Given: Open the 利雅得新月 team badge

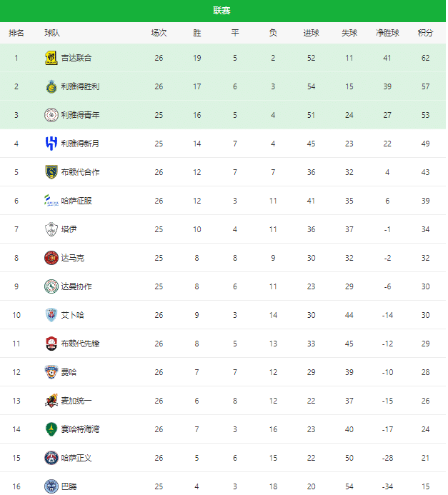Looking at the screenshot, I should (x=51, y=144).
